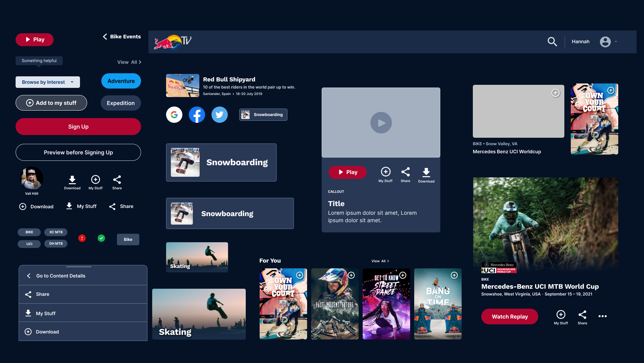The width and height of the screenshot is (644, 363).
Task: Select Go to Content Details in bottom sheet
Action: pos(83,276)
